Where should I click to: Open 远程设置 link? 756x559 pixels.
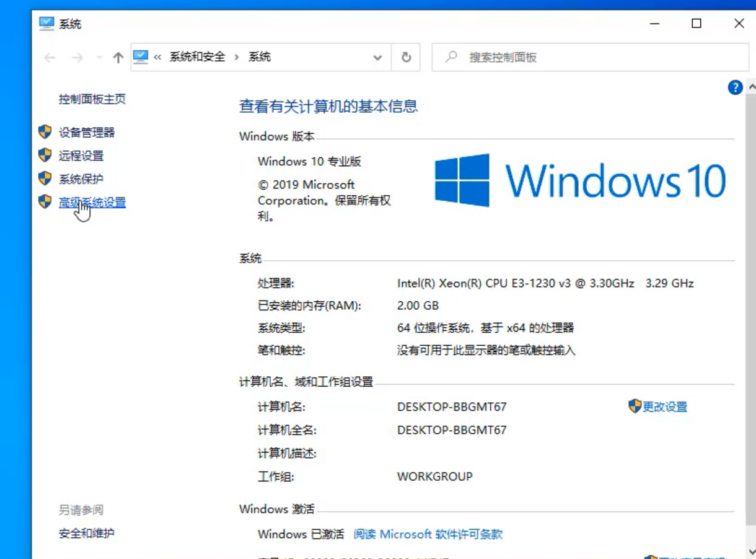pyautogui.click(x=81, y=156)
